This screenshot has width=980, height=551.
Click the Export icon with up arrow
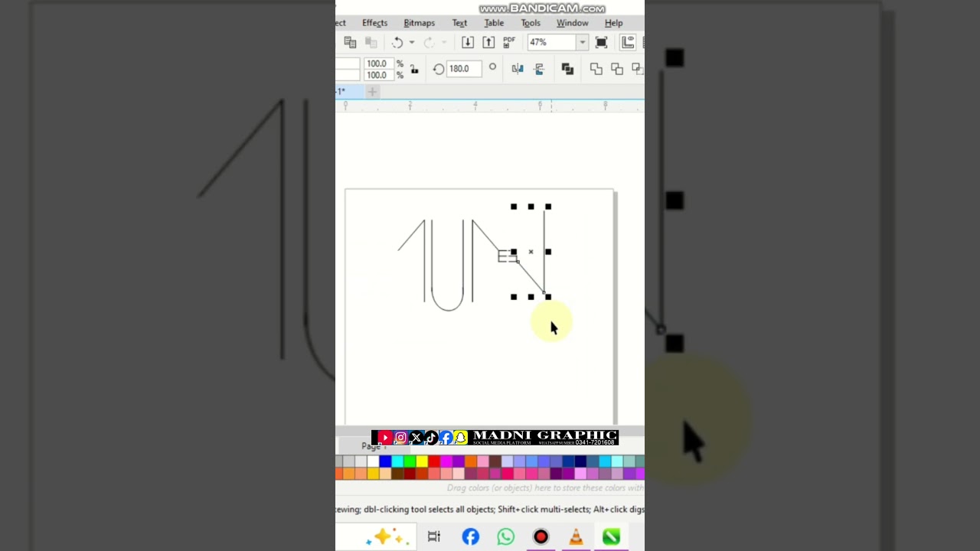tap(488, 43)
